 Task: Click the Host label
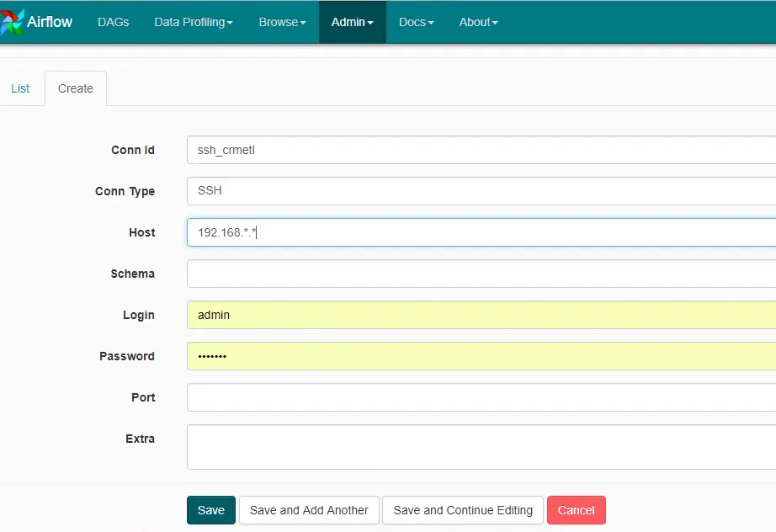point(142,232)
